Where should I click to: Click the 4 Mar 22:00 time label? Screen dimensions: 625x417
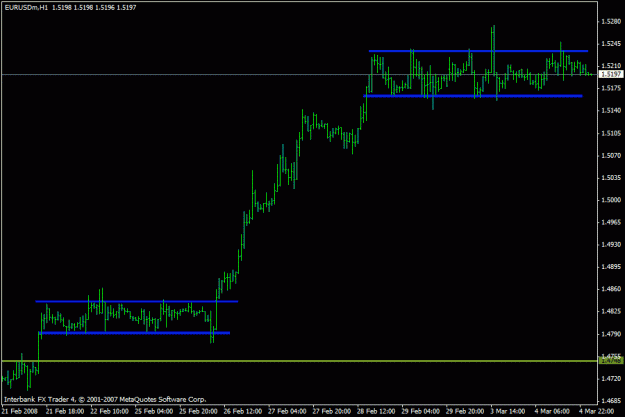(x=597, y=411)
